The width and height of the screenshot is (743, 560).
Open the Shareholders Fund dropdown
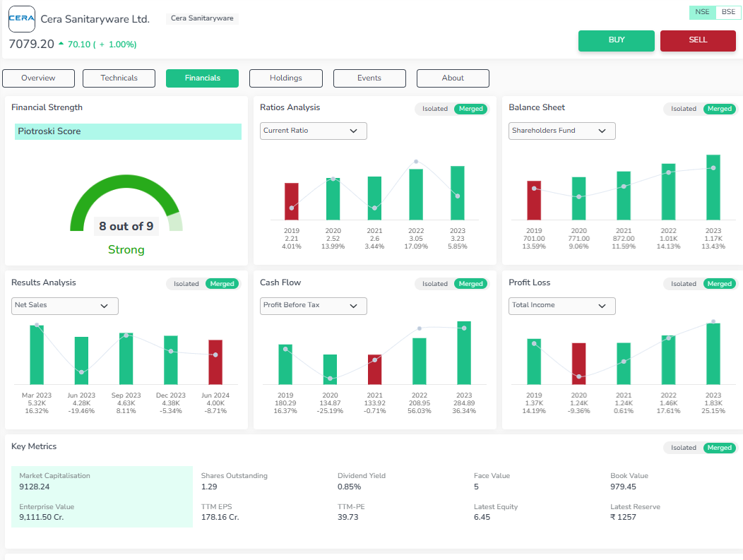562,131
